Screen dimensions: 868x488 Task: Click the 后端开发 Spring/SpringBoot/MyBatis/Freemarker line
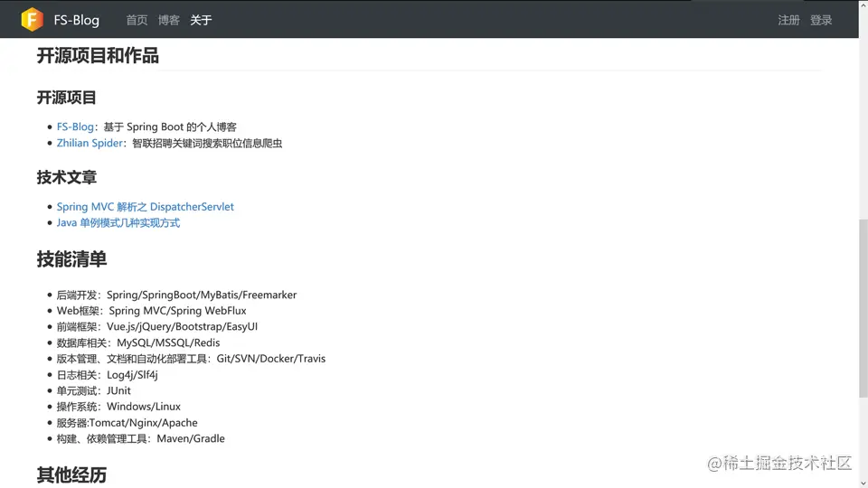click(x=176, y=295)
